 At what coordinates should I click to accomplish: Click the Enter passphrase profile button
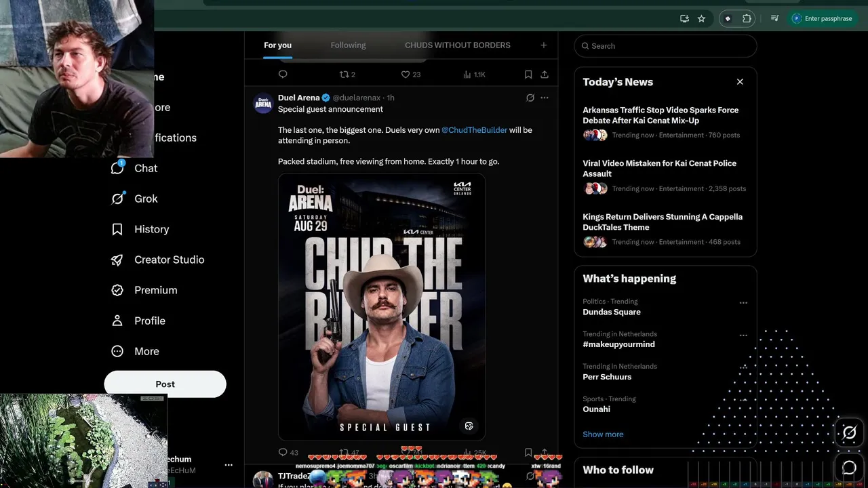(x=822, y=18)
